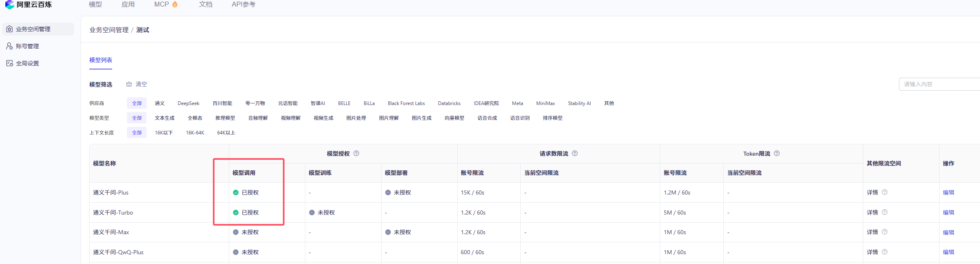Click 业务空间管理 breadcrumb link
The width and height of the screenshot is (980, 264).
click(x=109, y=30)
